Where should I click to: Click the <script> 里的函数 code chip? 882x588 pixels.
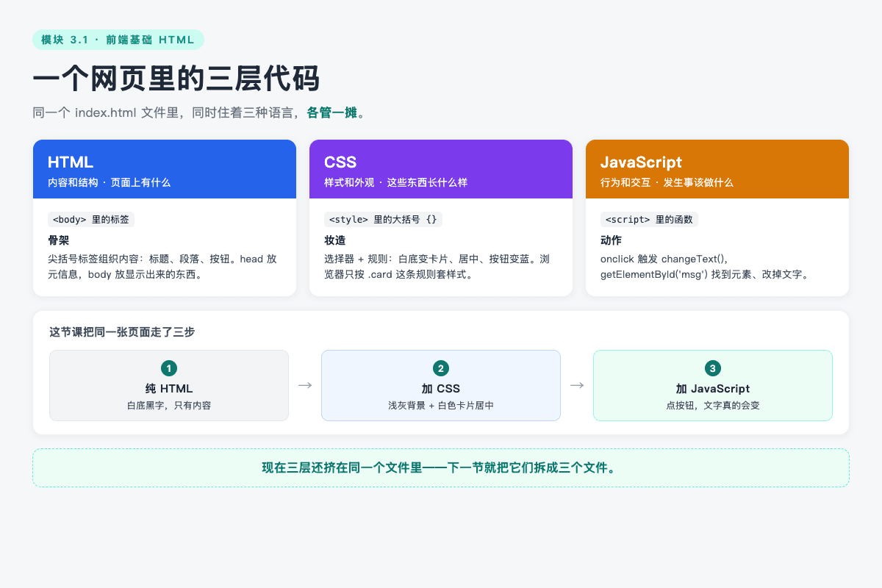649,219
